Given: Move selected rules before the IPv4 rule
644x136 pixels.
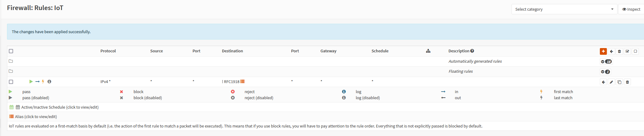Looking at the screenshot, I should pos(604,82).
